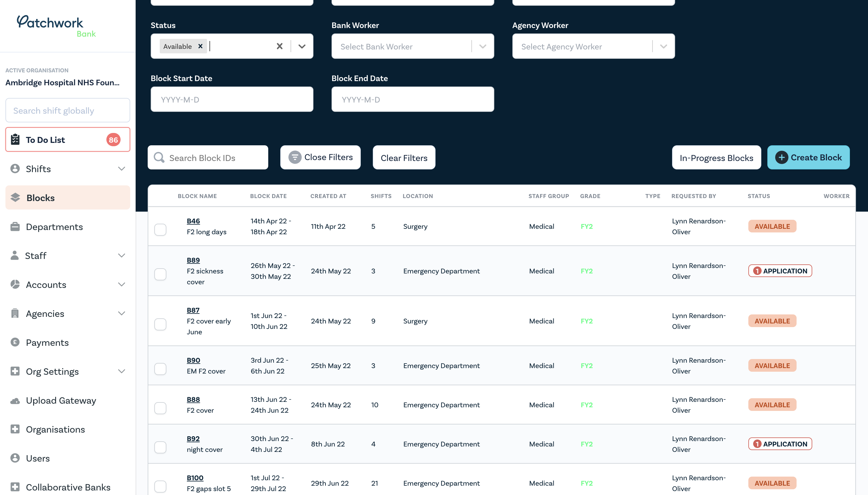The height and width of the screenshot is (495, 868).
Task: Click the In-Progress Blocks button
Action: [x=716, y=157]
